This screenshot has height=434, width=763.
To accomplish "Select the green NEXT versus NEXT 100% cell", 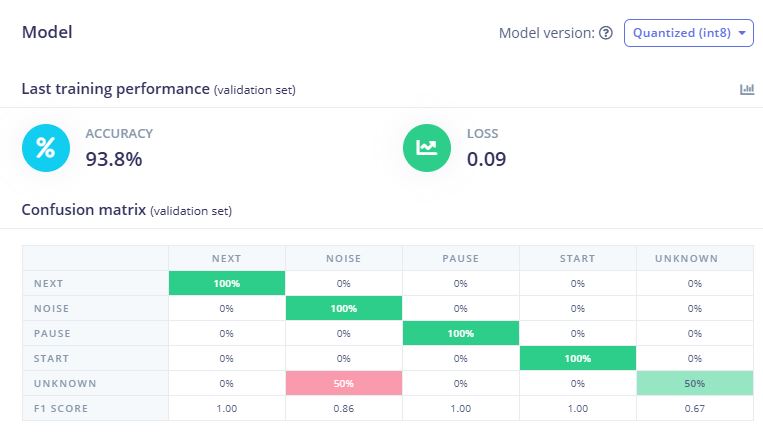I will [x=226, y=283].
